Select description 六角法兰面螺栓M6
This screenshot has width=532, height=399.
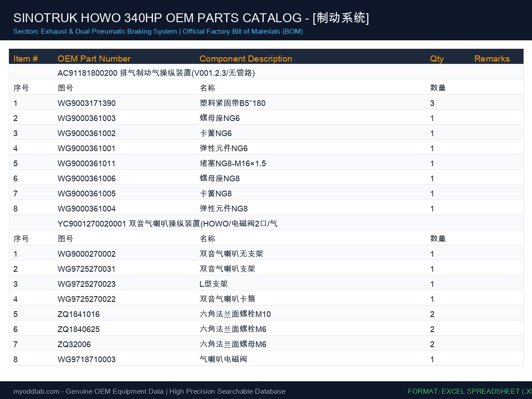tap(233, 329)
